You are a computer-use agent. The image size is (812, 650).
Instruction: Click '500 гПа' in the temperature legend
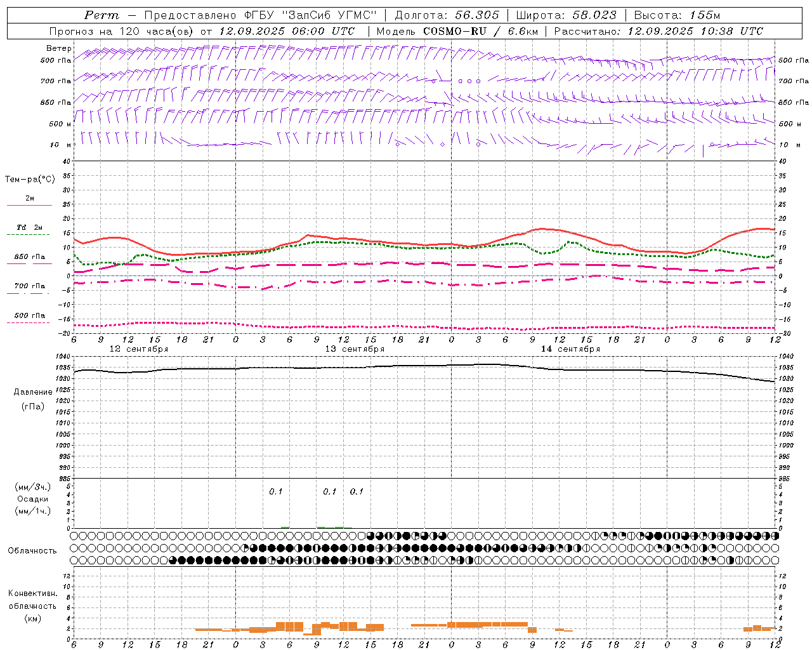pos(30,315)
